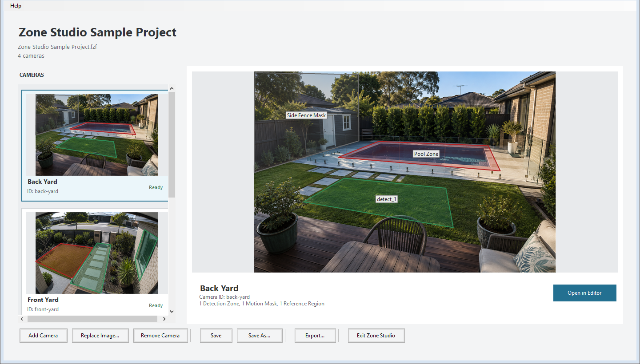Viewport: 640px width, 364px height.
Task: Click the CAMERAS section header
Action: (32, 75)
